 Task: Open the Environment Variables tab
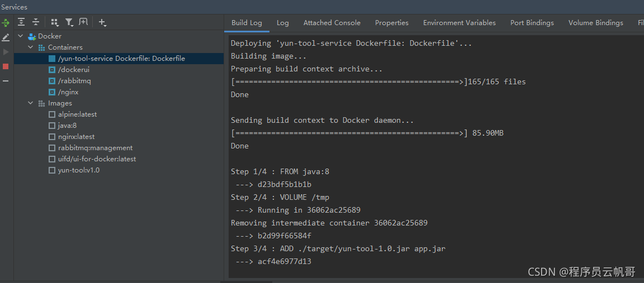459,23
